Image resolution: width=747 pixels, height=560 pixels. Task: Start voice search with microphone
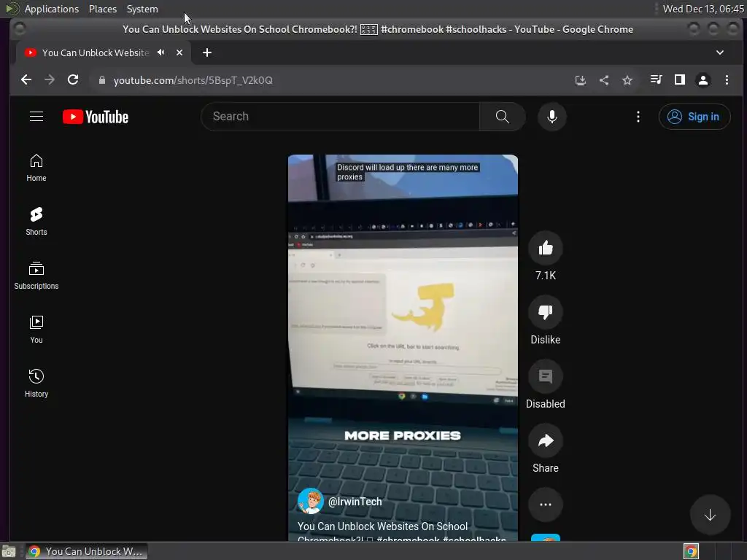click(x=551, y=117)
